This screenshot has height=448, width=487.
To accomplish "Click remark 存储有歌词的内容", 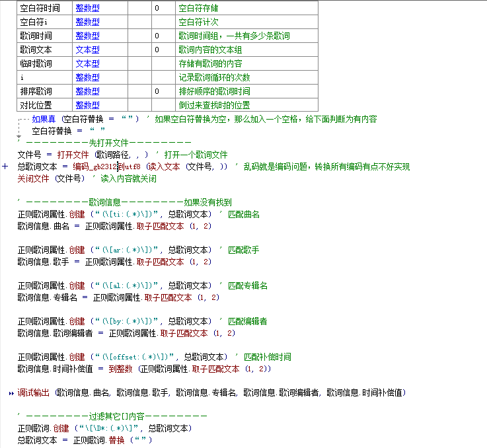I will 210,63.
